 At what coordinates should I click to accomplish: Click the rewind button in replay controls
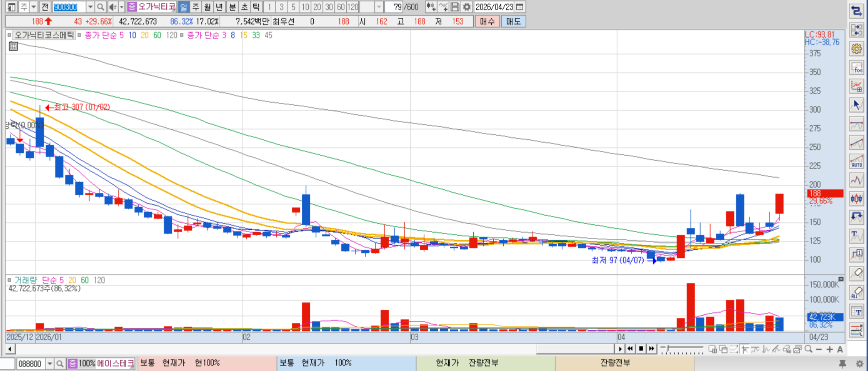pos(631,349)
